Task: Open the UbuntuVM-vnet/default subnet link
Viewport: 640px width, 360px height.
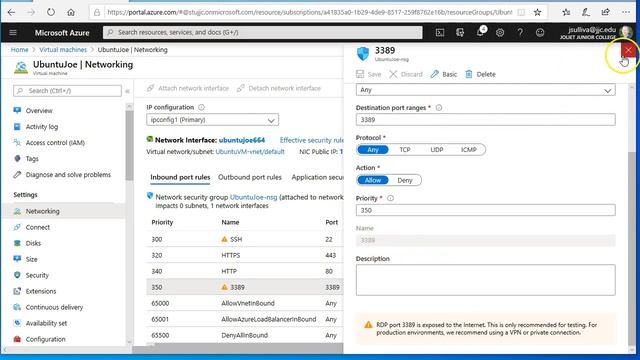Action: (x=250, y=152)
